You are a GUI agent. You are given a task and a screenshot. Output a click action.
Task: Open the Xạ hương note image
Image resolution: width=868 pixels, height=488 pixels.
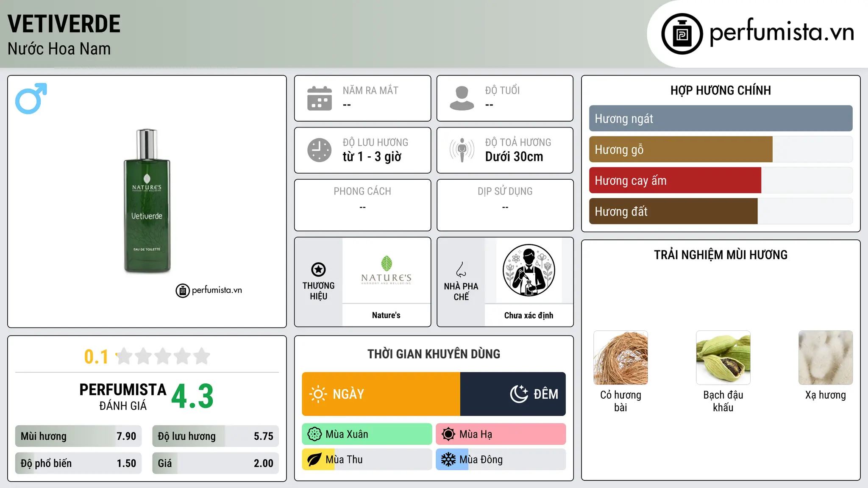(826, 358)
